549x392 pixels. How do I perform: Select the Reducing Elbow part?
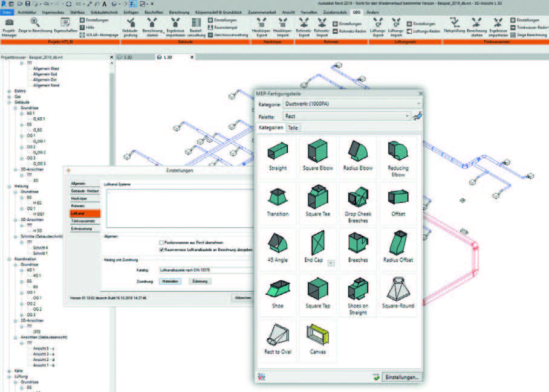click(x=398, y=158)
